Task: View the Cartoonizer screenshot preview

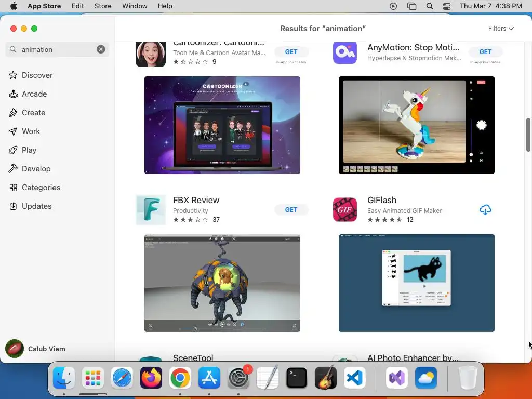Action: pyautogui.click(x=222, y=125)
